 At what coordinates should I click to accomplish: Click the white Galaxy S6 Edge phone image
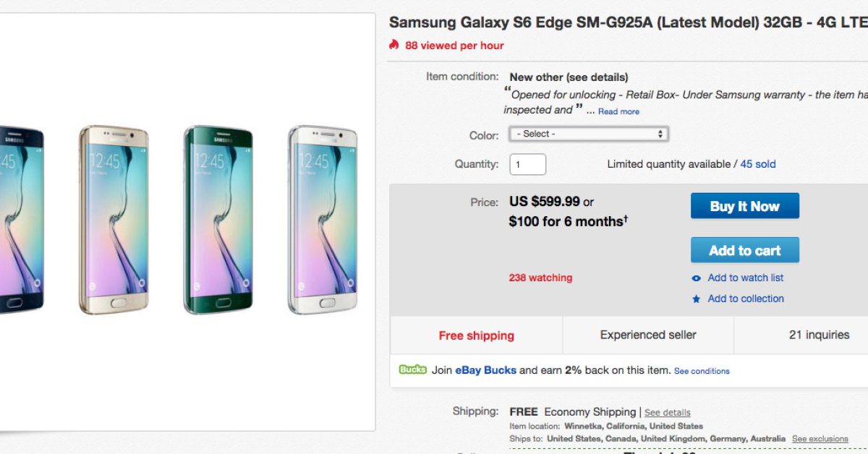pyautogui.click(x=323, y=220)
